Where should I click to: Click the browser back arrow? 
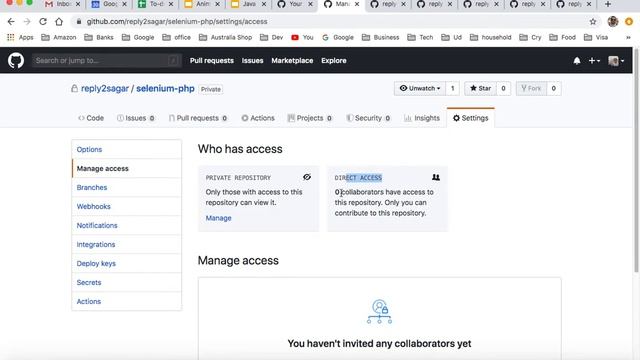tap(11, 22)
